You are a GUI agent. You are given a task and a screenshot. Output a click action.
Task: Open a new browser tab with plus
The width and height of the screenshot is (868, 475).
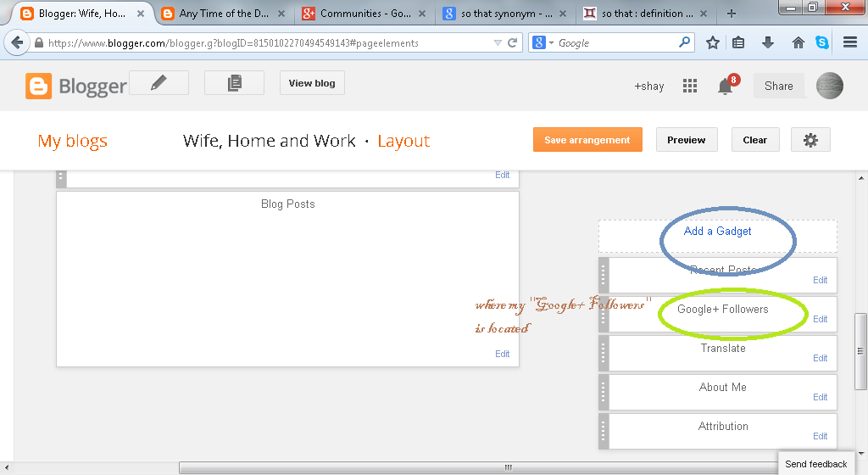[732, 14]
